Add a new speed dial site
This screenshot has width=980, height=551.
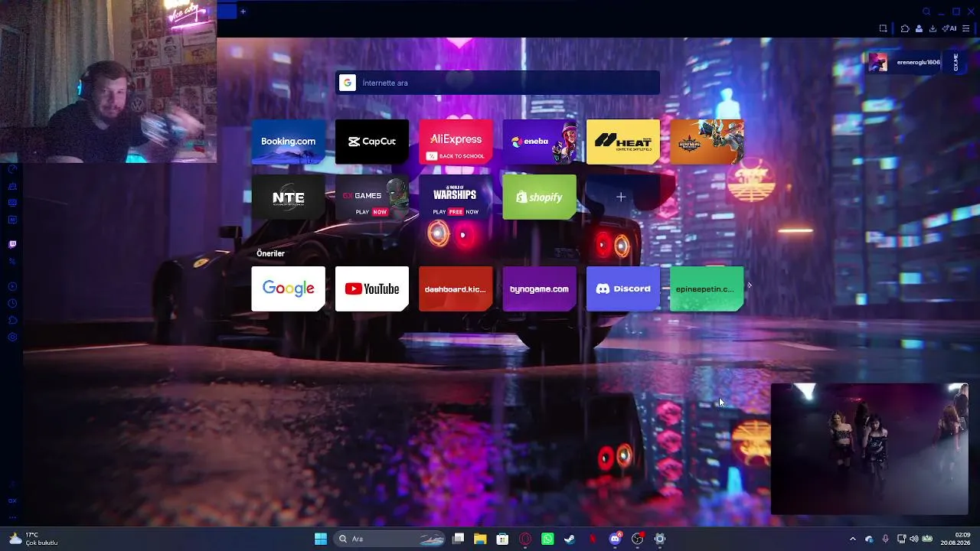(621, 197)
